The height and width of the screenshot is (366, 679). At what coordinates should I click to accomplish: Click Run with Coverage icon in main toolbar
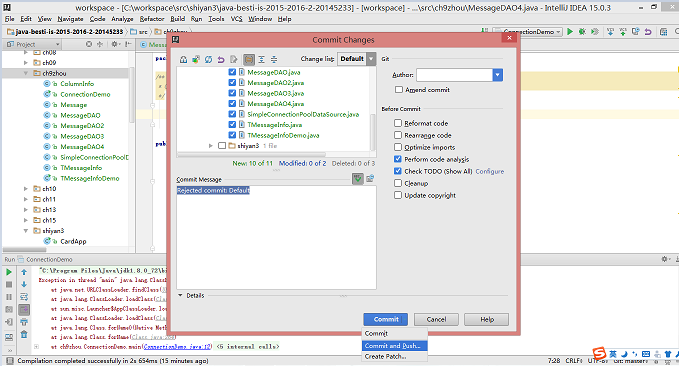click(595, 32)
